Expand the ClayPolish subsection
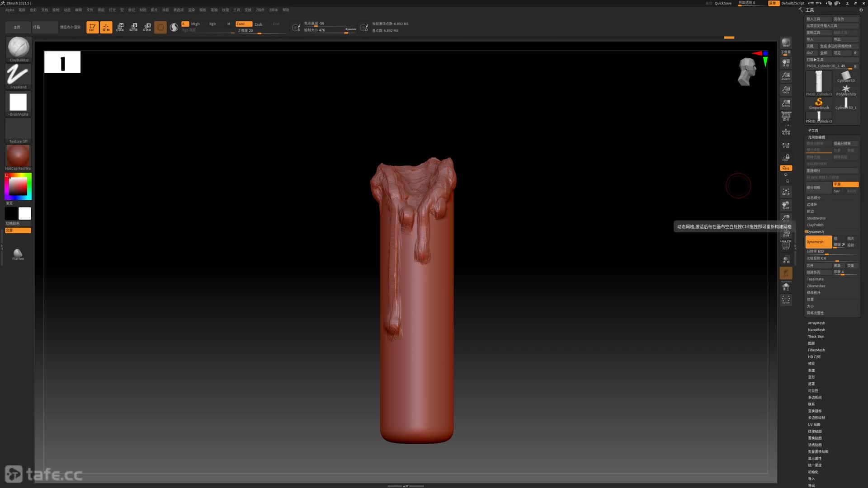Image resolution: width=868 pixels, height=488 pixels. pos(815,225)
